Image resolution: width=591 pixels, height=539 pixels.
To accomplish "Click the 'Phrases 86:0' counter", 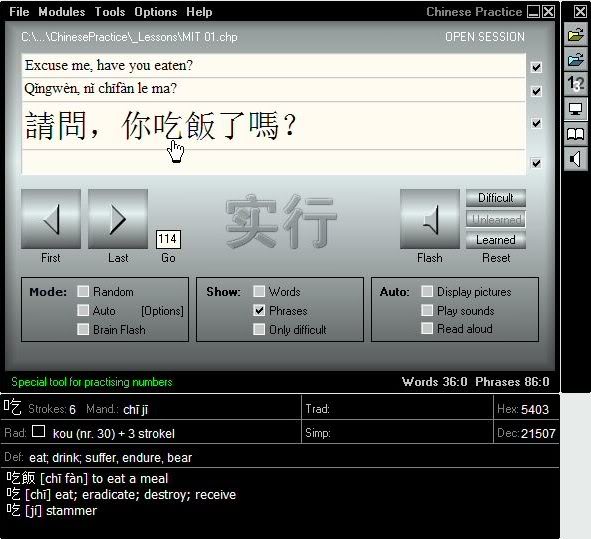I will pyautogui.click(x=512, y=382).
